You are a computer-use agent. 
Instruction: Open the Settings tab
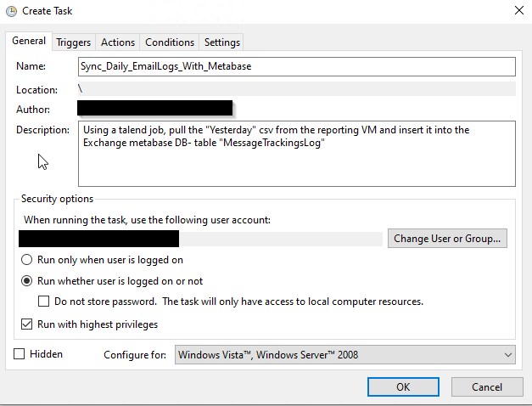pyautogui.click(x=222, y=42)
